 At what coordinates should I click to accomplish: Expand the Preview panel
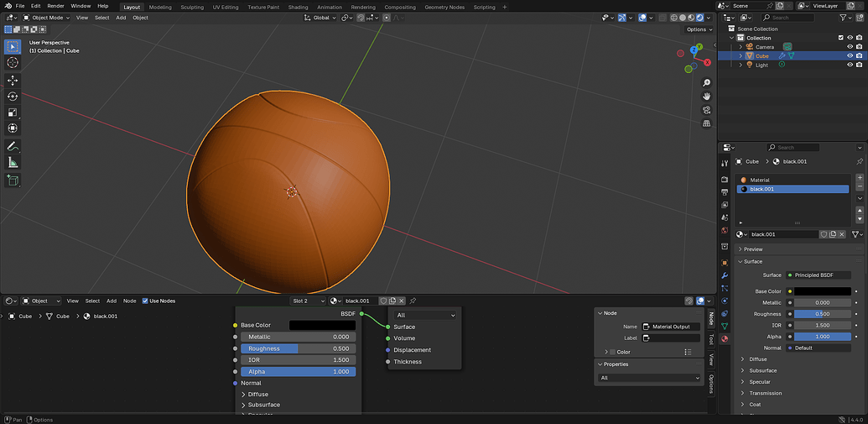click(753, 249)
